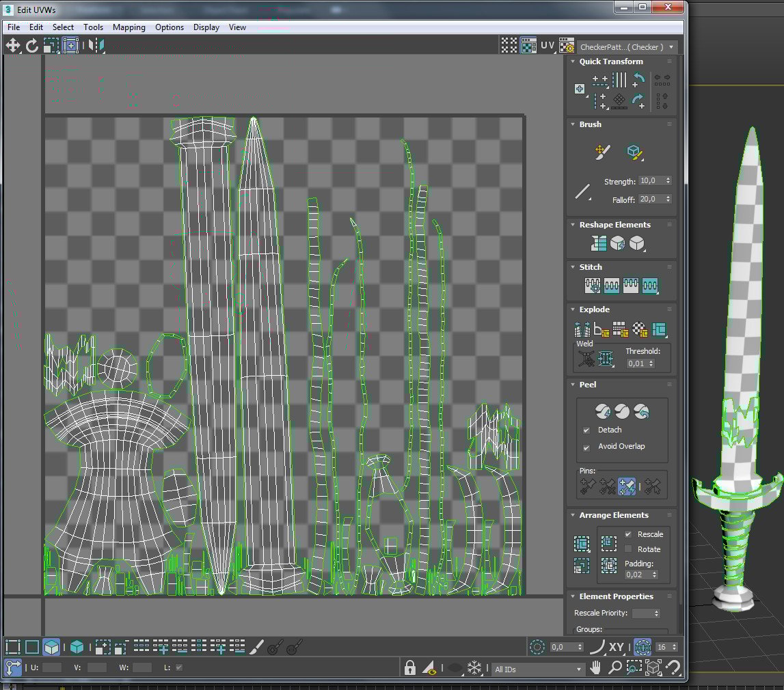The height and width of the screenshot is (690, 784).
Task: Click the Strength spinner arrows
Action: [x=668, y=181]
